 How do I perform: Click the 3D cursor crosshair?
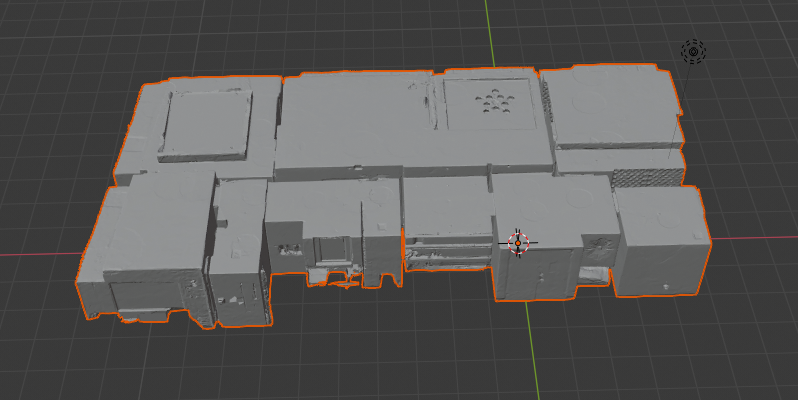click(518, 243)
